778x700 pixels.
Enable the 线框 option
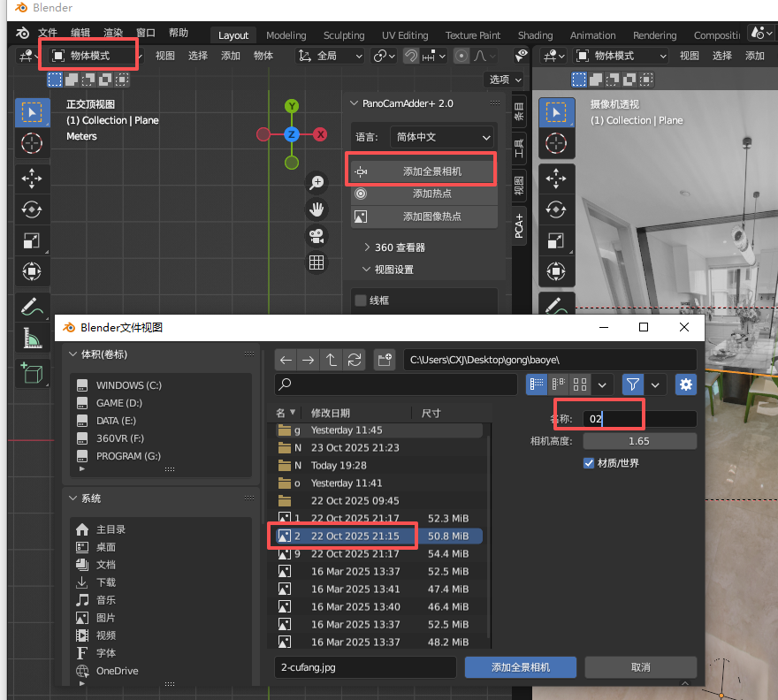click(x=360, y=300)
